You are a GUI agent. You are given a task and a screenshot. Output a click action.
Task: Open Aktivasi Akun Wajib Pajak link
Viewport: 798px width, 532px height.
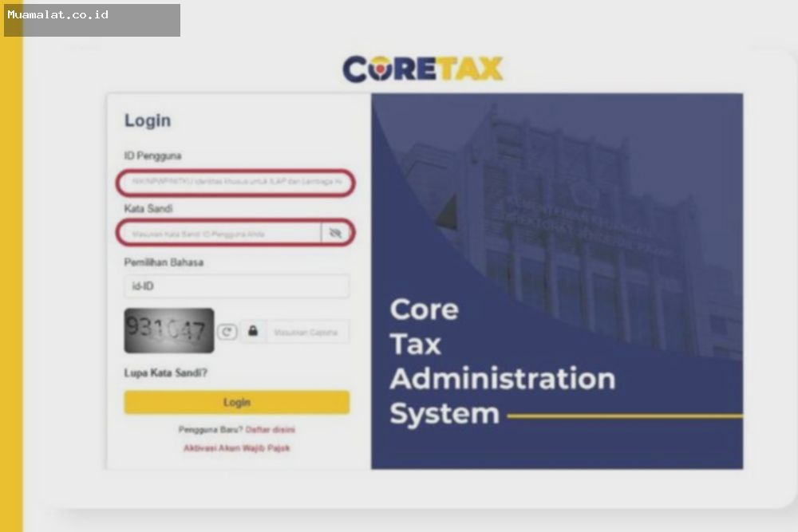(236, 448)
